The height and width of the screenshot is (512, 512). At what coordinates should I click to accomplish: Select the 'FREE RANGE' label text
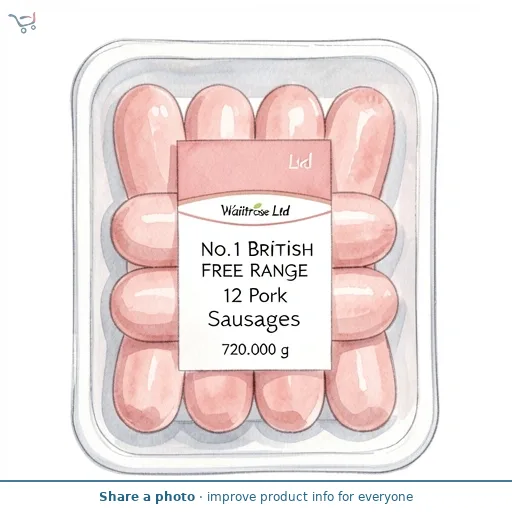pos(255,271)
